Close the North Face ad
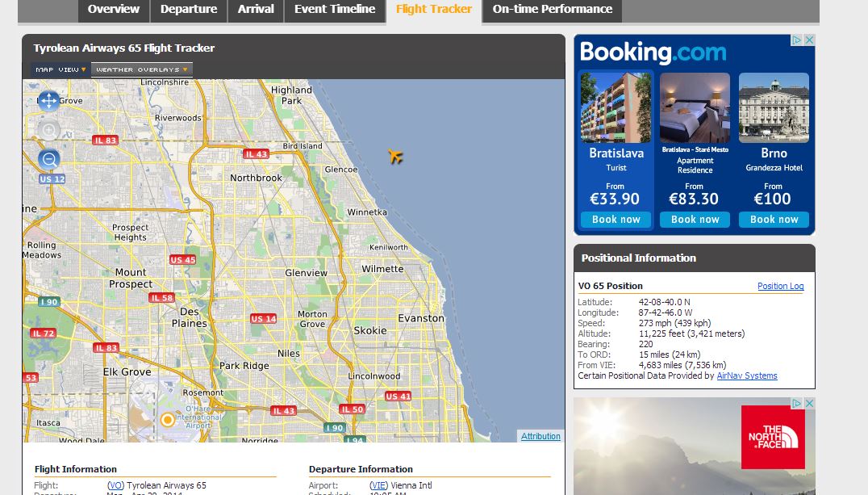Viewport: 868px width, 495px height. click(809, 403)
